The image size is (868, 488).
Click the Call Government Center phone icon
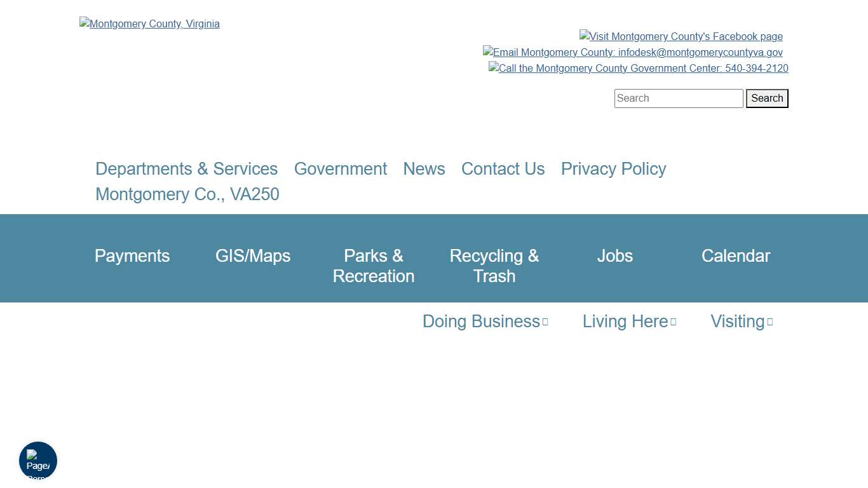pos(638,69)
